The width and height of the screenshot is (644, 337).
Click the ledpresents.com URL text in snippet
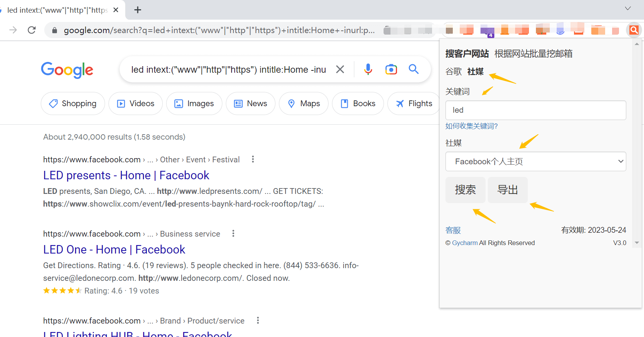tap(210, 191)
